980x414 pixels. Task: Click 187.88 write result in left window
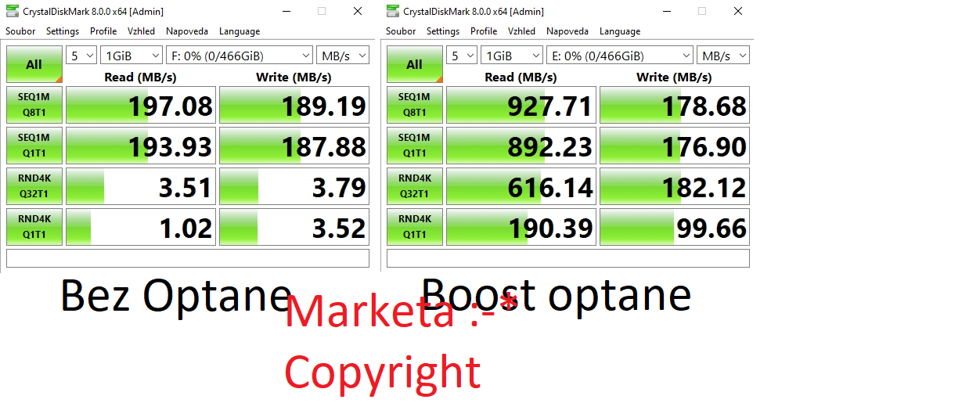[x=294, y=146]
